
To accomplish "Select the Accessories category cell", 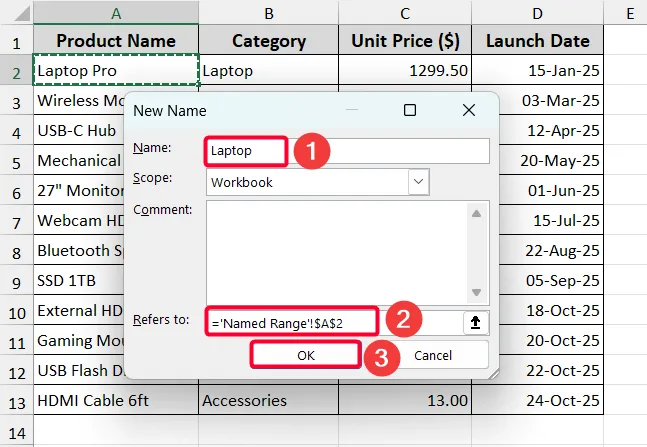I will 269,400.
